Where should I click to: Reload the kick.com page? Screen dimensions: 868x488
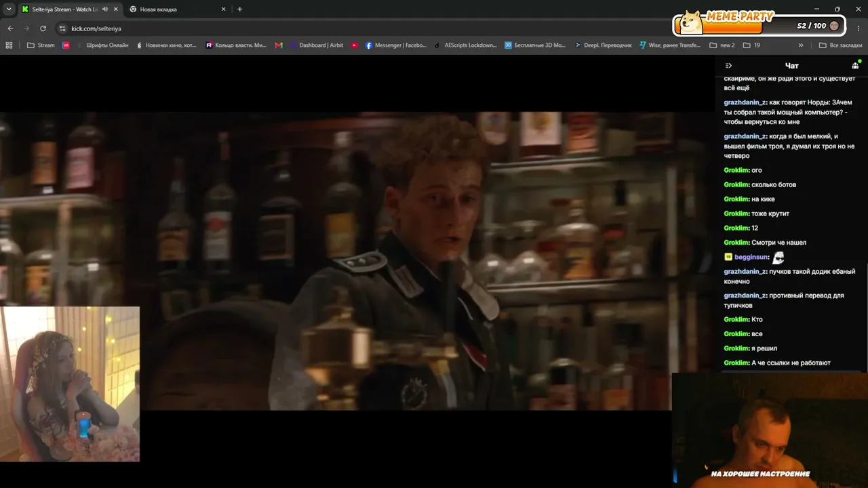pos(43,28)
